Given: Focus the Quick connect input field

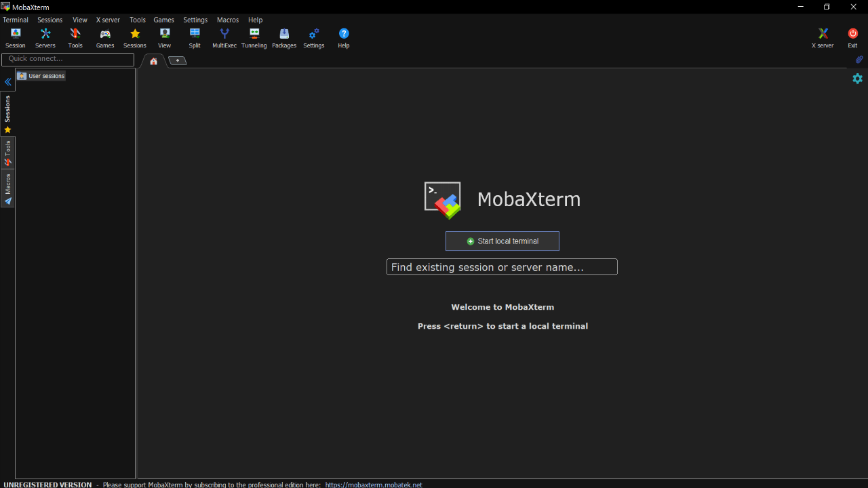Looking at the screenshot, I should [68, 59].
